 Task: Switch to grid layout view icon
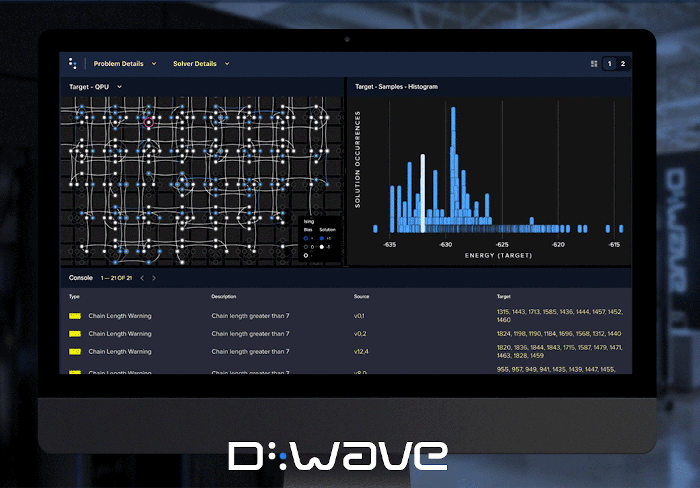click(x=594, y=64)
